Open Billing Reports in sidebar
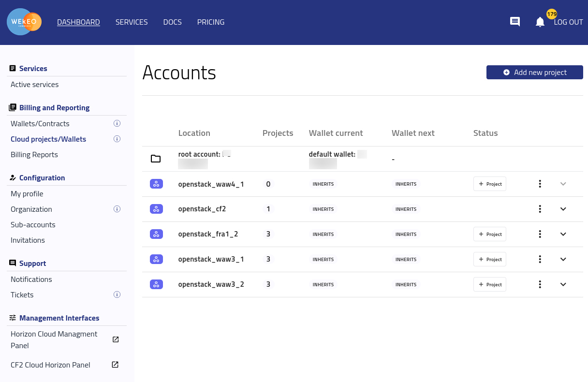588x382 pixels. coord(34,155)
